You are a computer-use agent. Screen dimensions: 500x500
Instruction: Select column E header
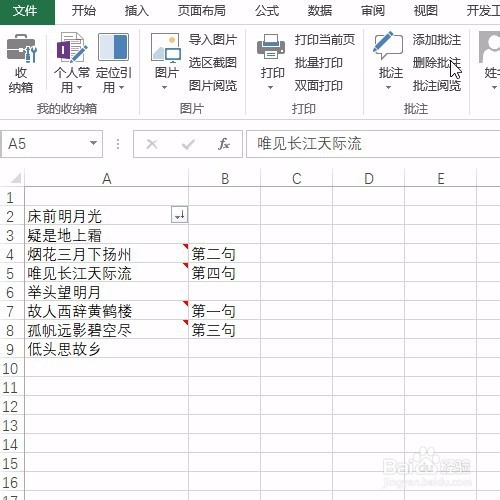(441, 179)
